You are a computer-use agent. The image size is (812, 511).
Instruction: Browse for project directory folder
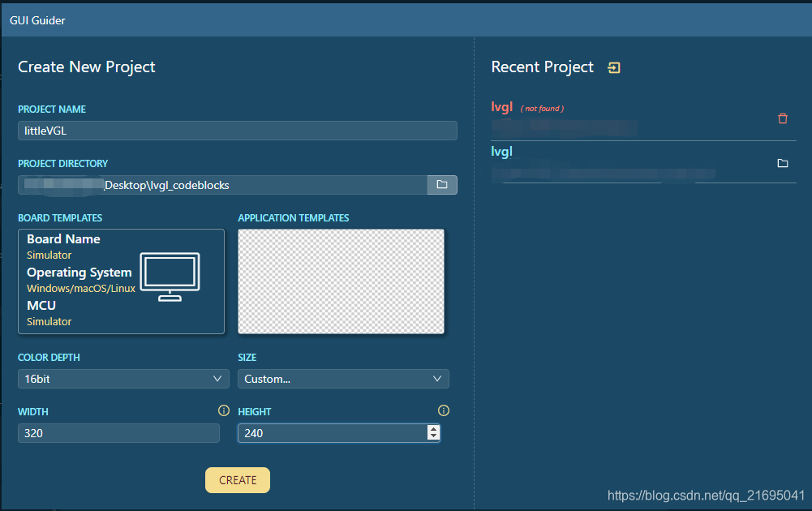tap(442, 185)
